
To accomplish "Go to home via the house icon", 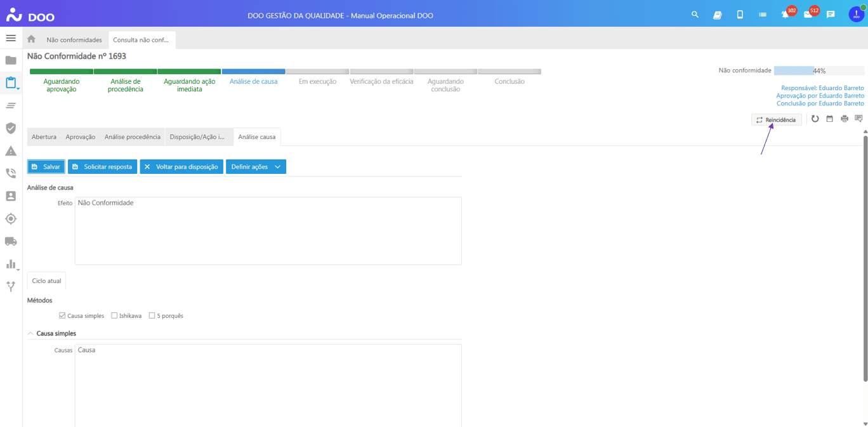I will 31,39.
